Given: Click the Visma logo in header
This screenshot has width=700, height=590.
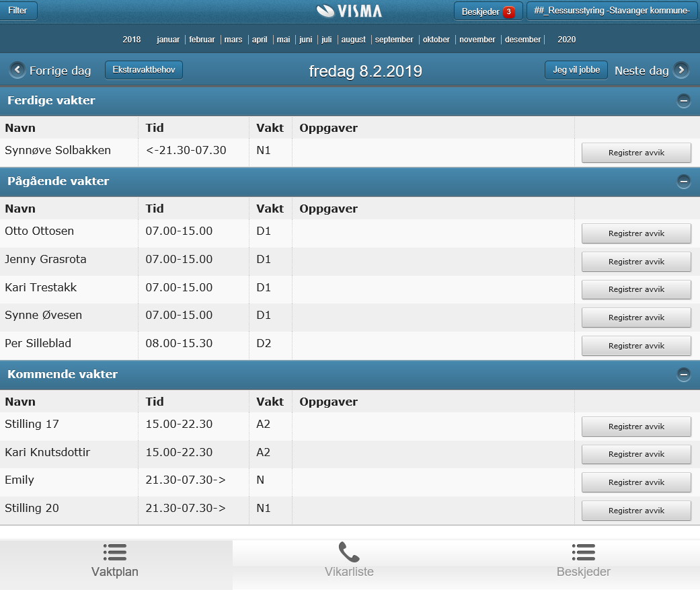Looking at the screenshot, I should 349,11.
